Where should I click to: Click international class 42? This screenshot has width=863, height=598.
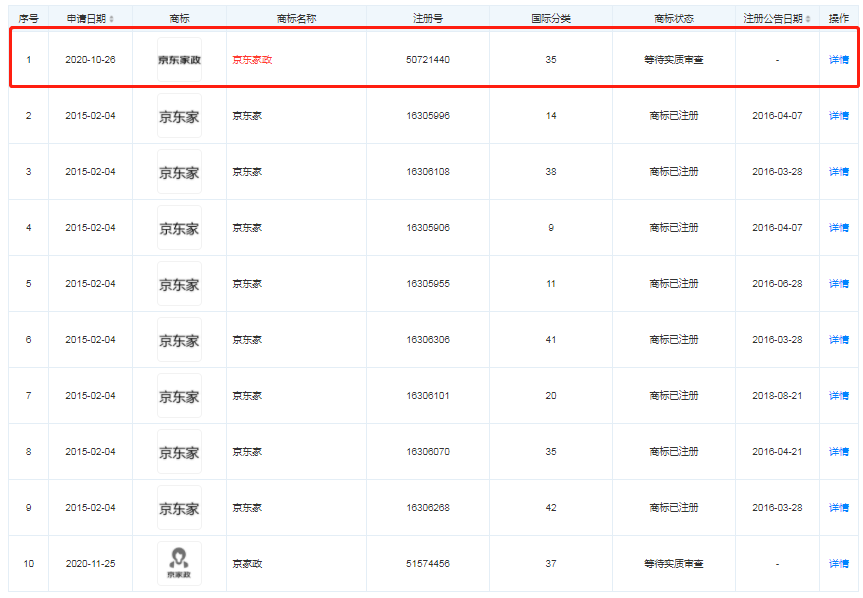[x=551, y=508]
